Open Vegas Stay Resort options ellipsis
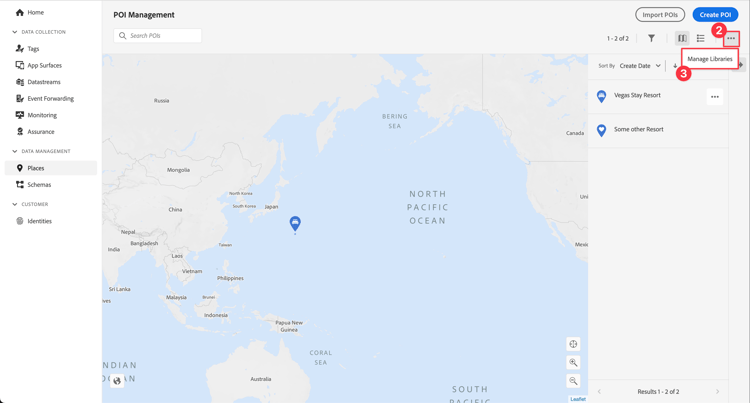Viewport: 750px width, 403px height. (715, 97)
